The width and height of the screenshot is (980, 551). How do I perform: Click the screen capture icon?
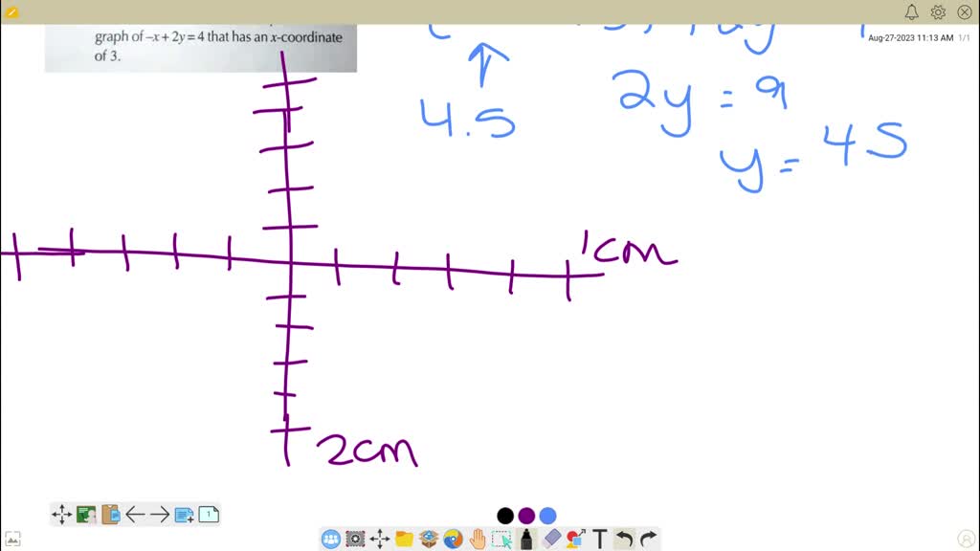coord(354,539)
